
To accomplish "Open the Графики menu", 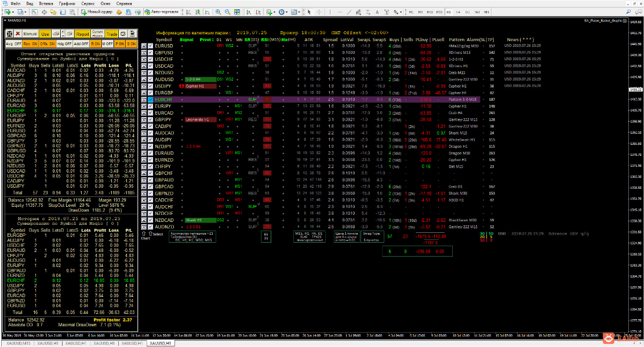I will point(67,3).
